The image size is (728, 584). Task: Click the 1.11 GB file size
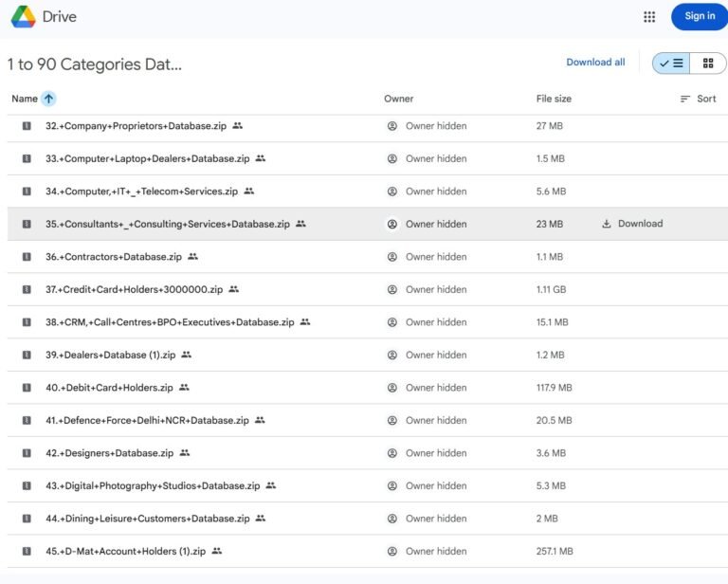pyautogui.click(x=551, y=290)
